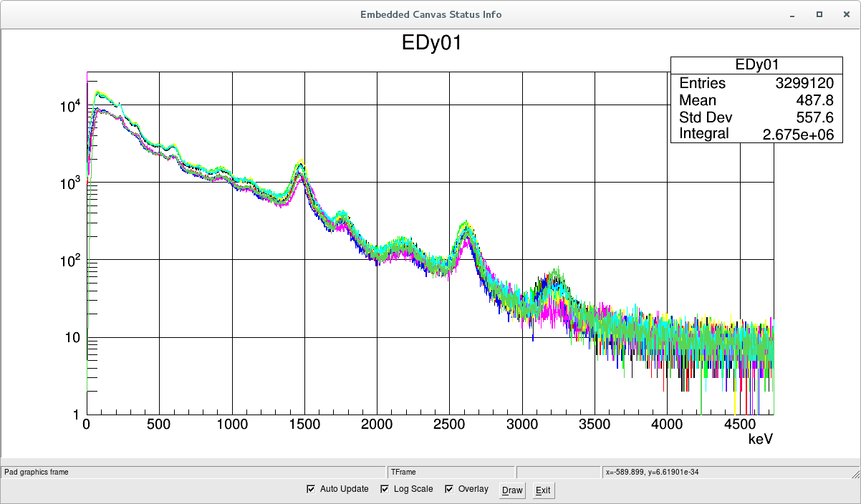The height and width of the screenshot is (504, 861).
Task: Close the window with the X icon
Action: [845, 14]
